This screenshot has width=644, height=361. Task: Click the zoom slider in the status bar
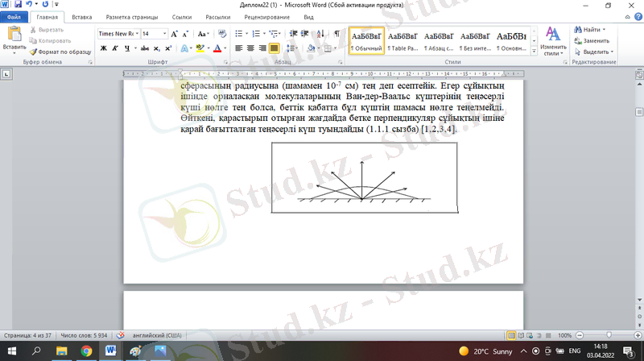click(x=608, y=335)
